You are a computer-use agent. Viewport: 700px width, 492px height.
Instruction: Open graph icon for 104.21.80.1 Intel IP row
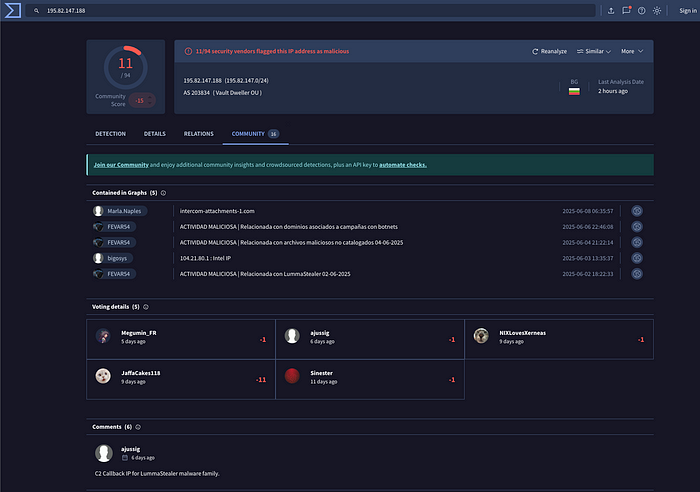click(x=637, y=258)
